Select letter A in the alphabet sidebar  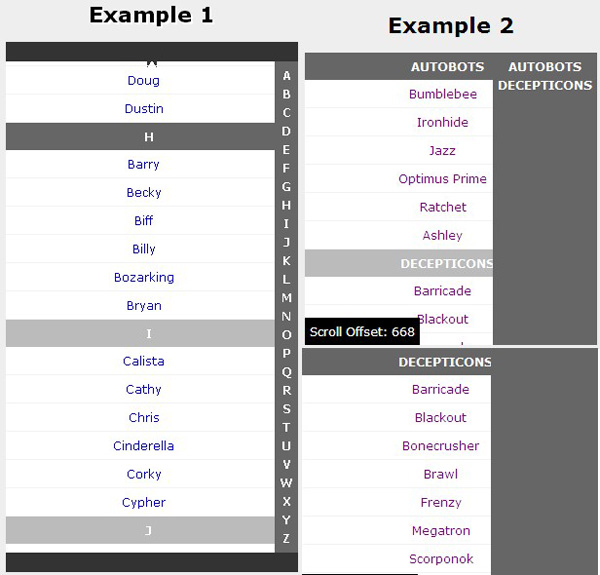(287, 76)
